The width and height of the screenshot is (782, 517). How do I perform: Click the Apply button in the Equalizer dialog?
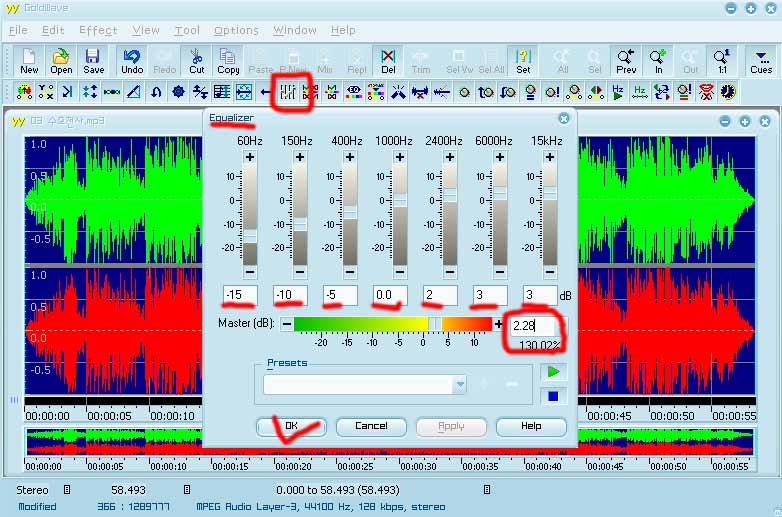pyautogui.click(x=451, y=426)
